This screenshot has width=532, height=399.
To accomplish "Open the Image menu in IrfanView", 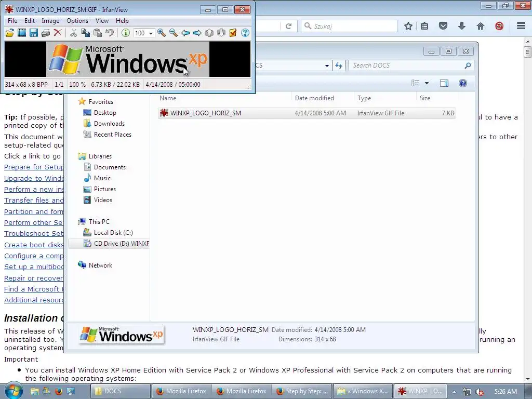I will click(50, 21).
